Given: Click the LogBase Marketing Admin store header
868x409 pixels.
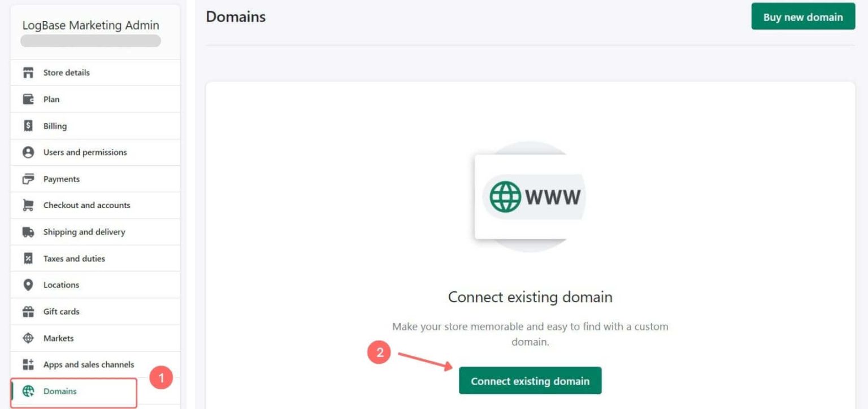Looking at the screenshot, I should (90, 25).
